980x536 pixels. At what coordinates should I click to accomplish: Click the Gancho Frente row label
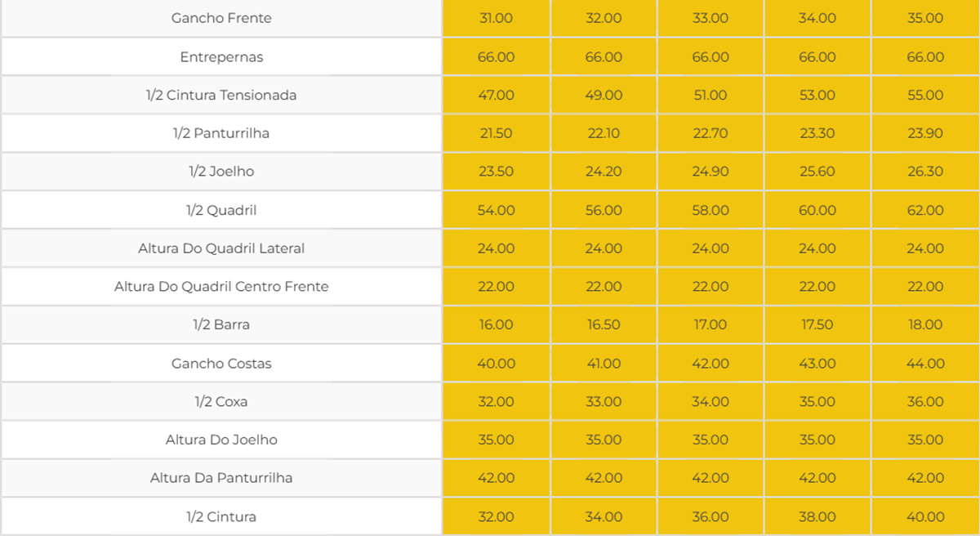point(221,18)
